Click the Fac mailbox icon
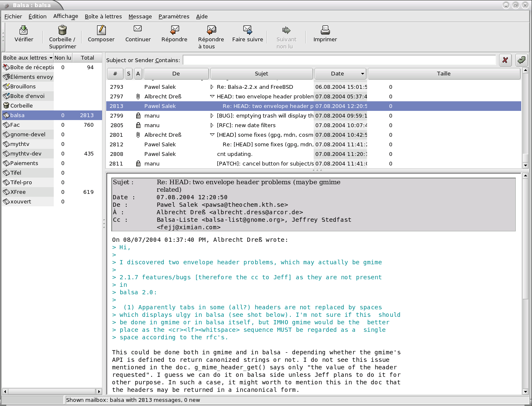This screenshot has height=406, width=532. click(x=6, y=125)
